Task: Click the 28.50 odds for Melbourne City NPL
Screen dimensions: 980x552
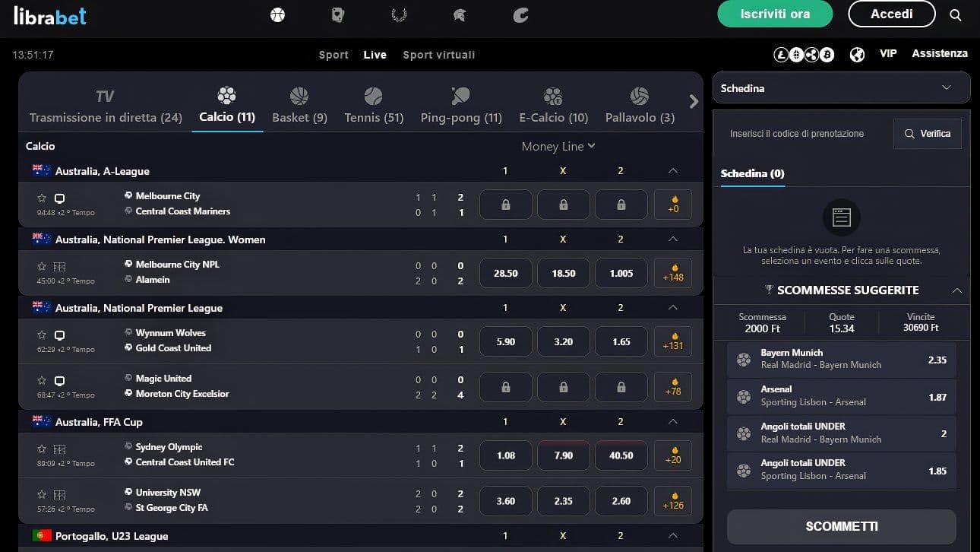Action: (505, 272)
